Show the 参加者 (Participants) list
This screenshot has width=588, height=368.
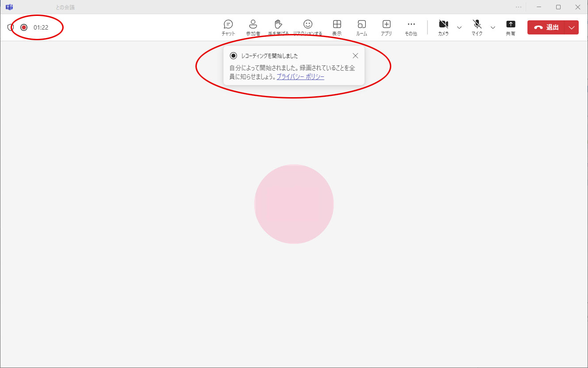253,27
